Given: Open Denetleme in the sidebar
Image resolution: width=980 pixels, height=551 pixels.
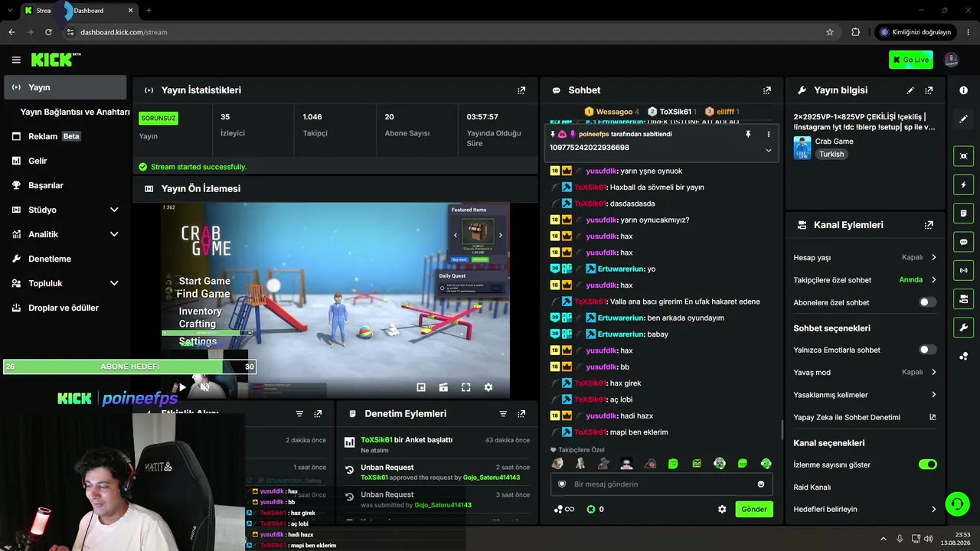Looking at the screenshot, I should tap(65, 259).
